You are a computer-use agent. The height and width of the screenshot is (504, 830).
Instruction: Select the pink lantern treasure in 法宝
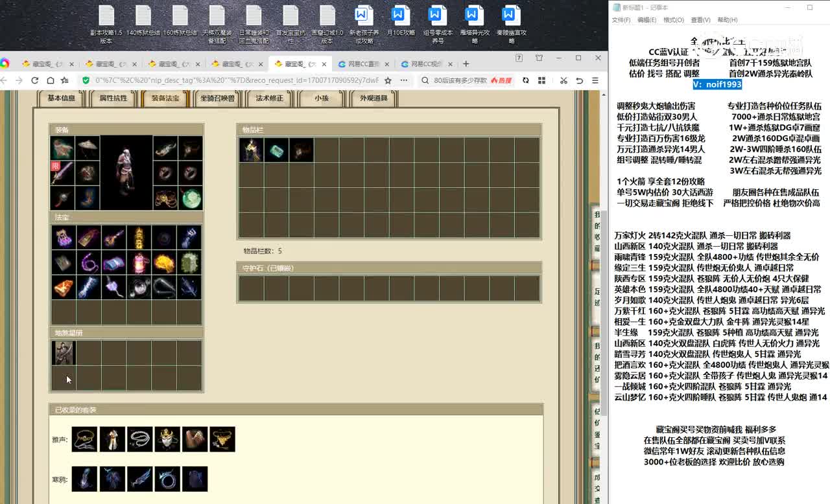(x=139, y=263)
